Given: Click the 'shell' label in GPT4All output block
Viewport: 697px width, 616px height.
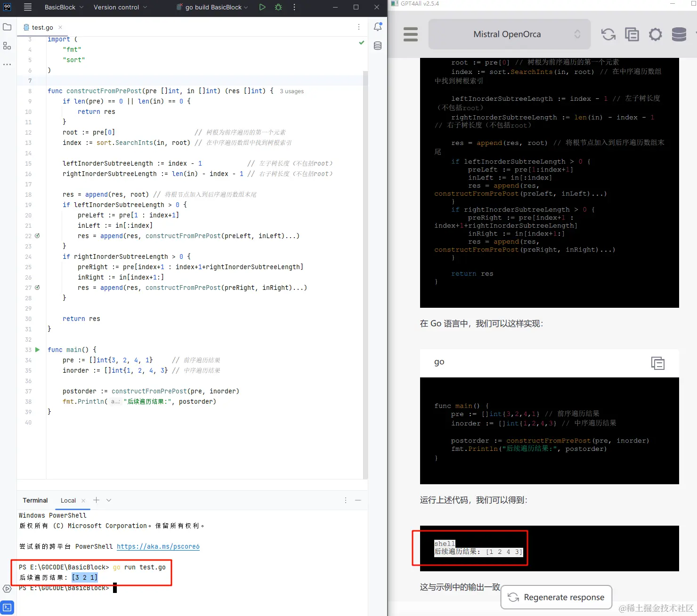Looking at the screenshot, I should pyautogui.click(x=445, y=544).
